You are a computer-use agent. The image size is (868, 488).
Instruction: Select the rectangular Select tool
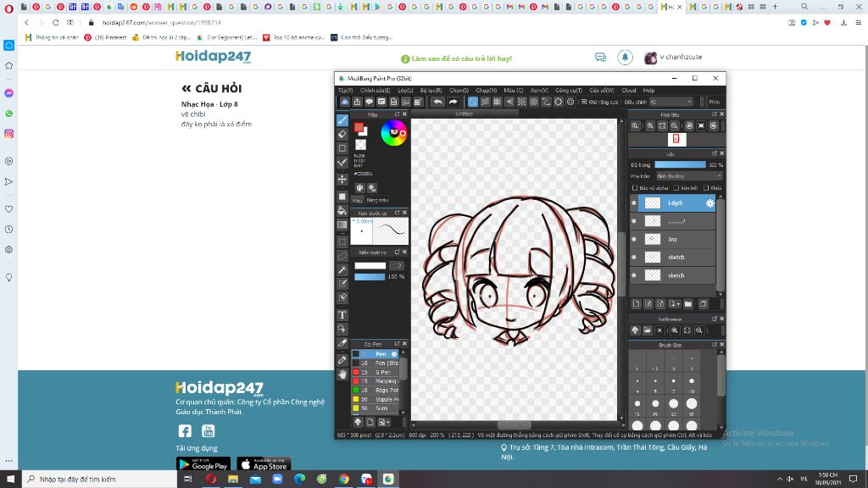pyautogui.click(x=342, y=241)
